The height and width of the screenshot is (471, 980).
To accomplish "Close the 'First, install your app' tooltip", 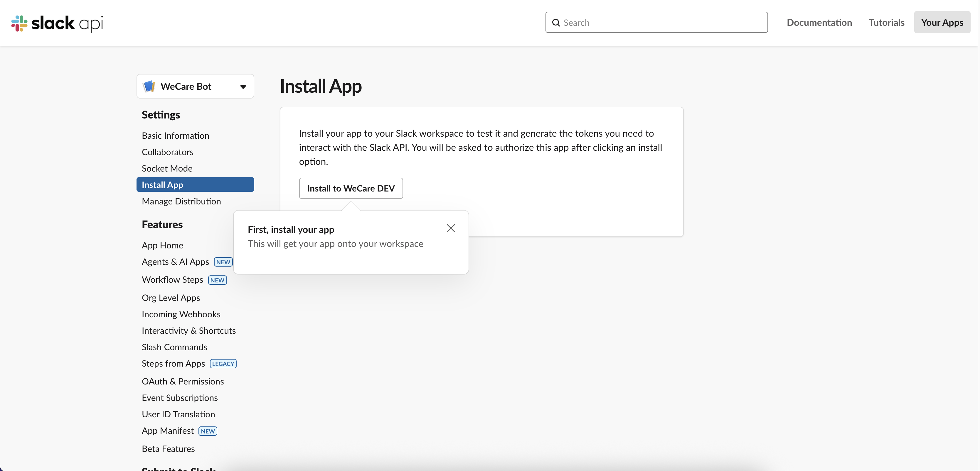I will tap(450, 228).
